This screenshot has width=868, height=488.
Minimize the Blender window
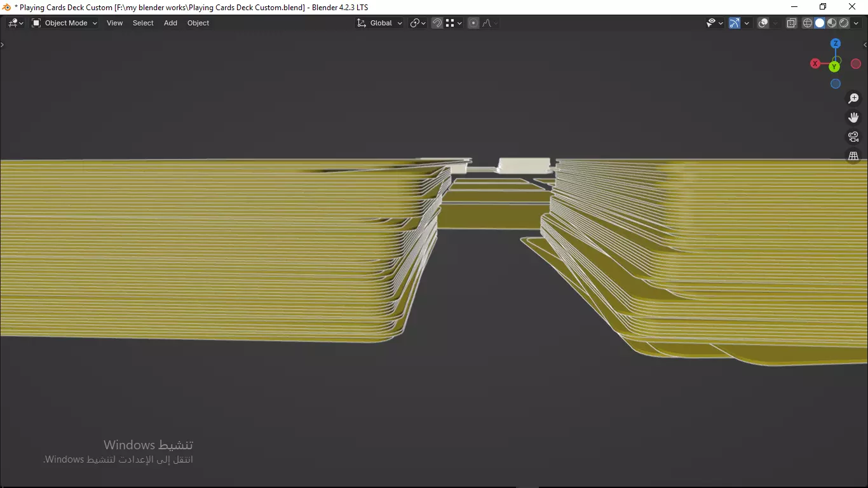(x=794, y=7)
